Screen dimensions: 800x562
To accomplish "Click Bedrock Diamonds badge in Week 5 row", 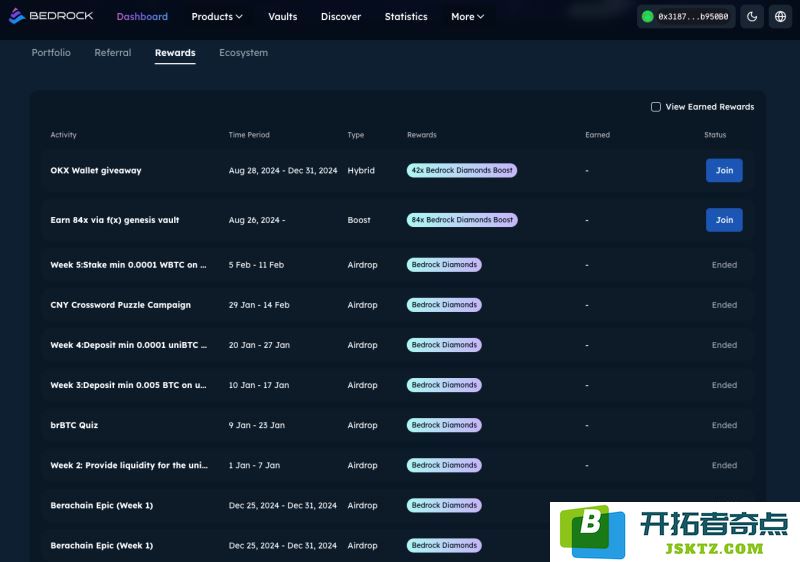I will (x=444, y=265).
